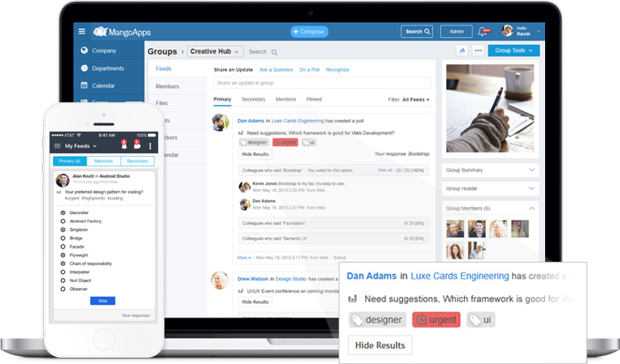Click Drew Watson's avatar on the feed post
Screen dimensions: 620x364
click(x=220, y=280)
